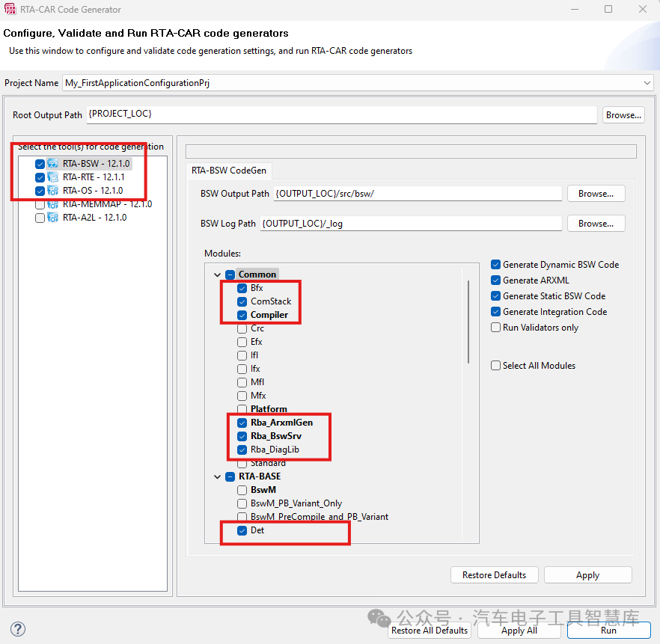Click the Root Output Path field

click(342, 114)
